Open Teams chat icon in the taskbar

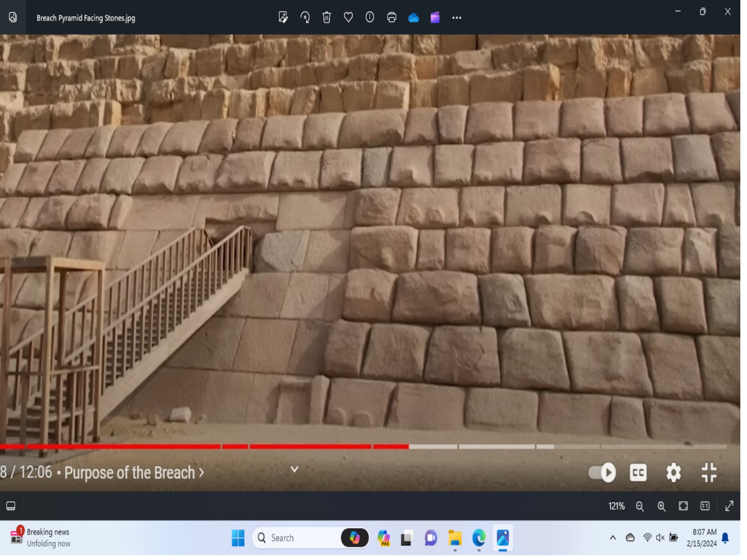434,543
